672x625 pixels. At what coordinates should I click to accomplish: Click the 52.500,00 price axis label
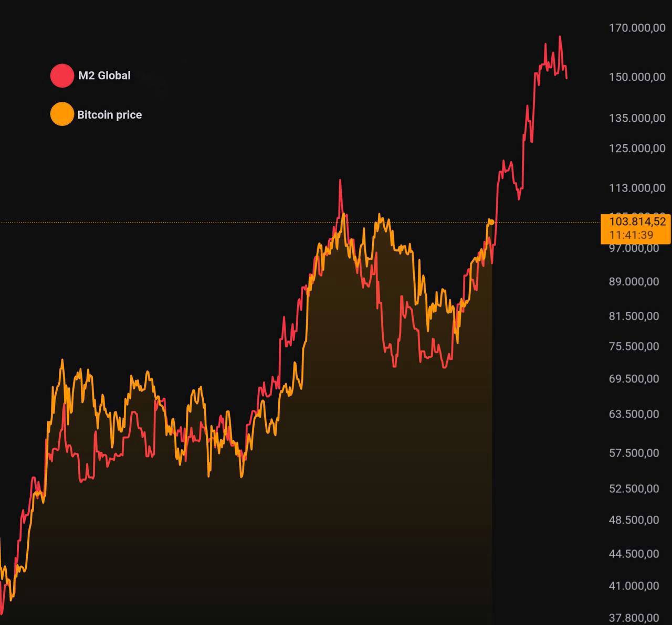(x=634, y=489)
